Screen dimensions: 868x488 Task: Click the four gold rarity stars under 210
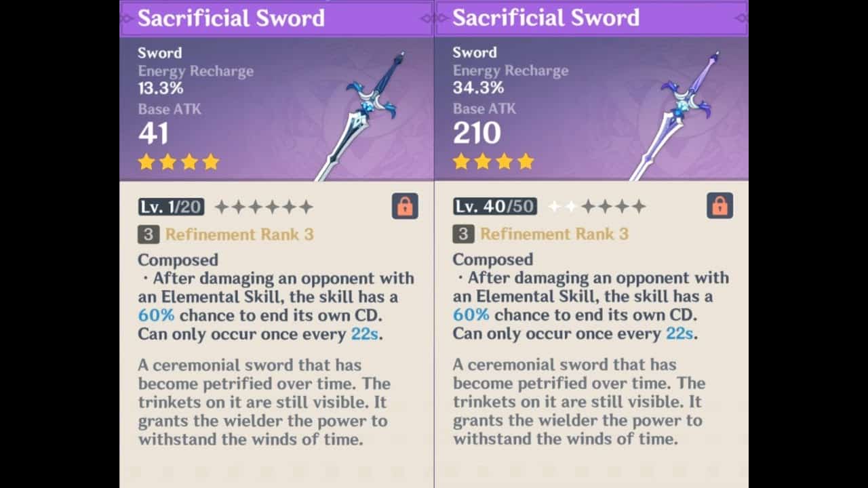click(493, 161)
